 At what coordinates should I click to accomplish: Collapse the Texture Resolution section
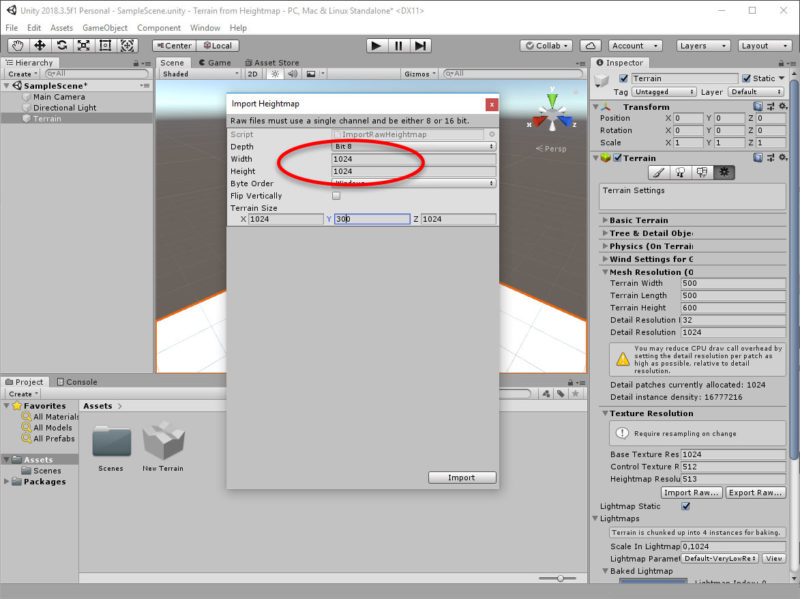[x=605, y=413]
